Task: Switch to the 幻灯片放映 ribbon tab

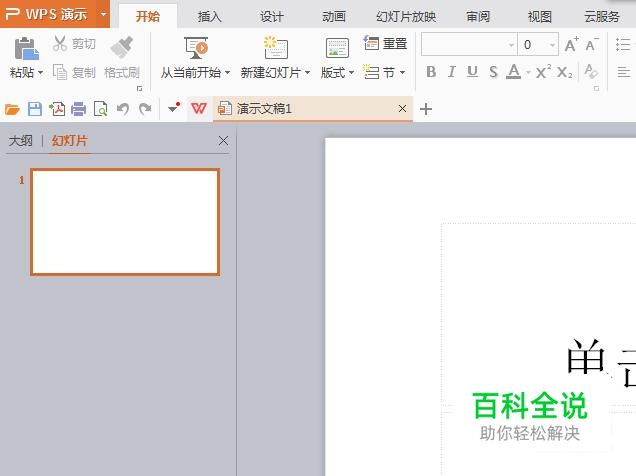Action: click(406, 17)
